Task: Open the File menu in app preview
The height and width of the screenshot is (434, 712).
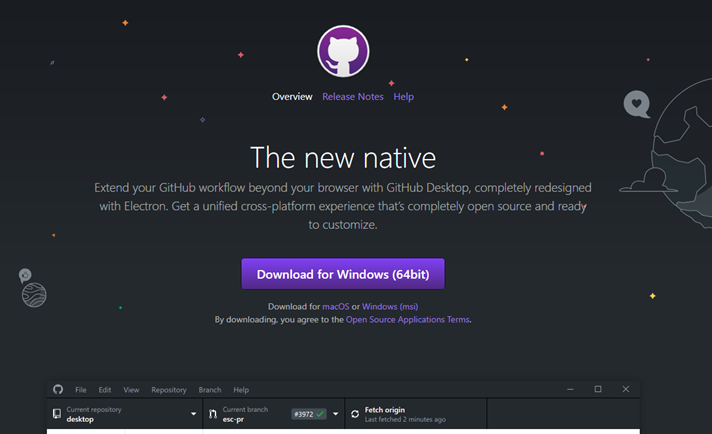Action: pyautogui.click(x=80, y=390)
